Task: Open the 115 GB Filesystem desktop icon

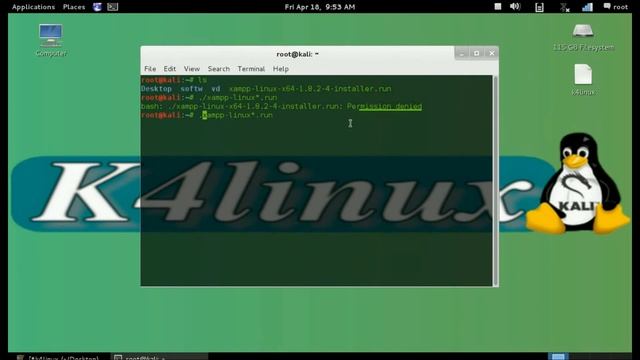Action: 583,37
